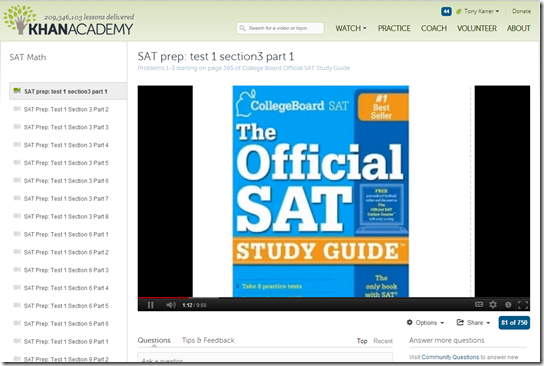Click the Khan Academy tree logo
This screenshot has height=366, width=544.
(20, 19)
